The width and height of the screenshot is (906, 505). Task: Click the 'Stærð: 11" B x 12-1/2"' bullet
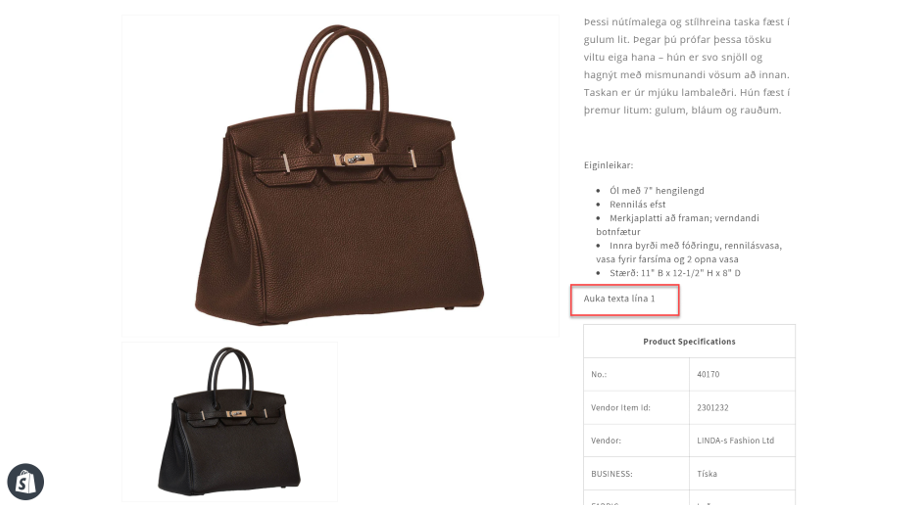coord(675,273)
